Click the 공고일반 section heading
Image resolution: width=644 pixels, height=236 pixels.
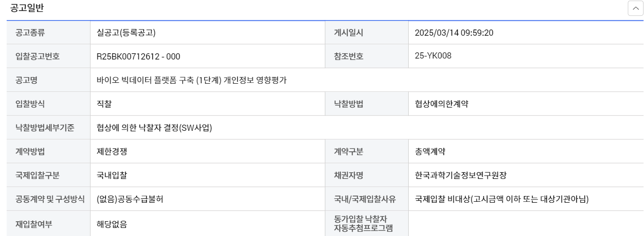click(x=27, y=8)
